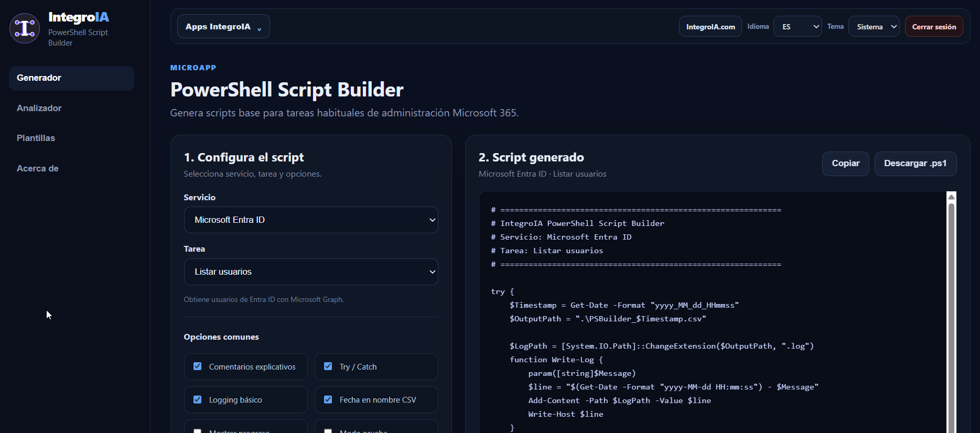Screen dimensions: 980x433
Task: Click the "Microsoft Entra ID · Listar usuarios" subtitle
Action: pyautogui.click(x=543, y=174)
